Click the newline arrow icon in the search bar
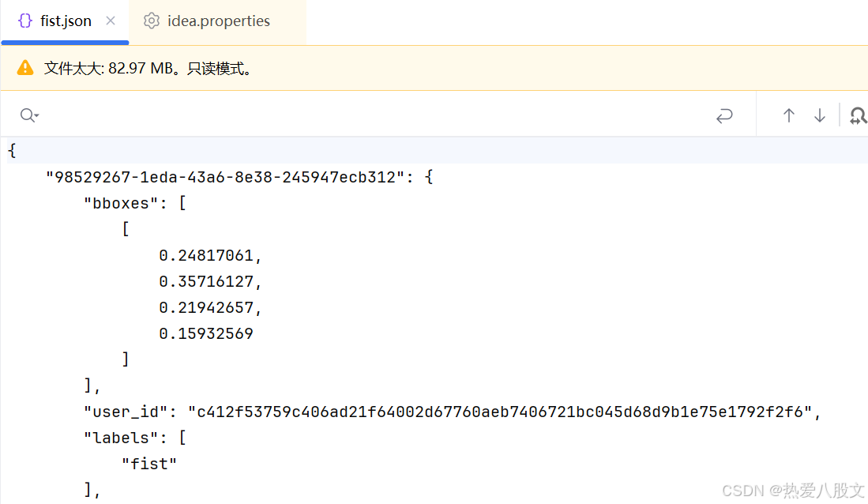The width and height of the screenshot is (868, 504). [724, 115]
